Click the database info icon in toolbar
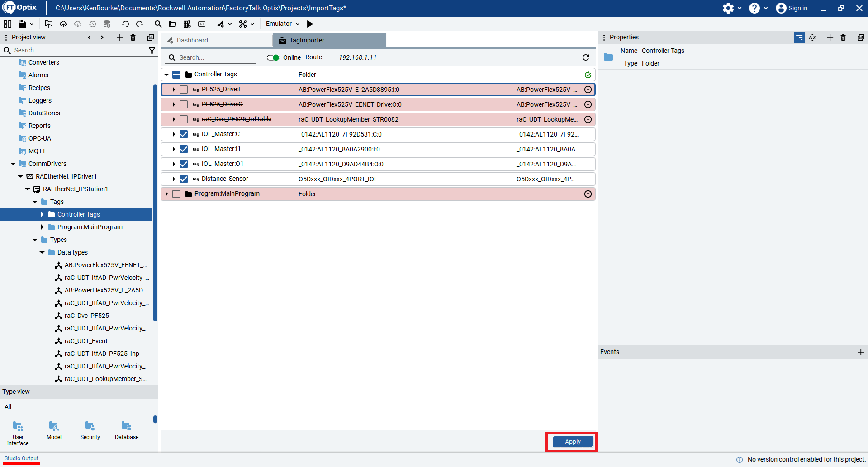868x467 pixels. [x=107, y=24]
